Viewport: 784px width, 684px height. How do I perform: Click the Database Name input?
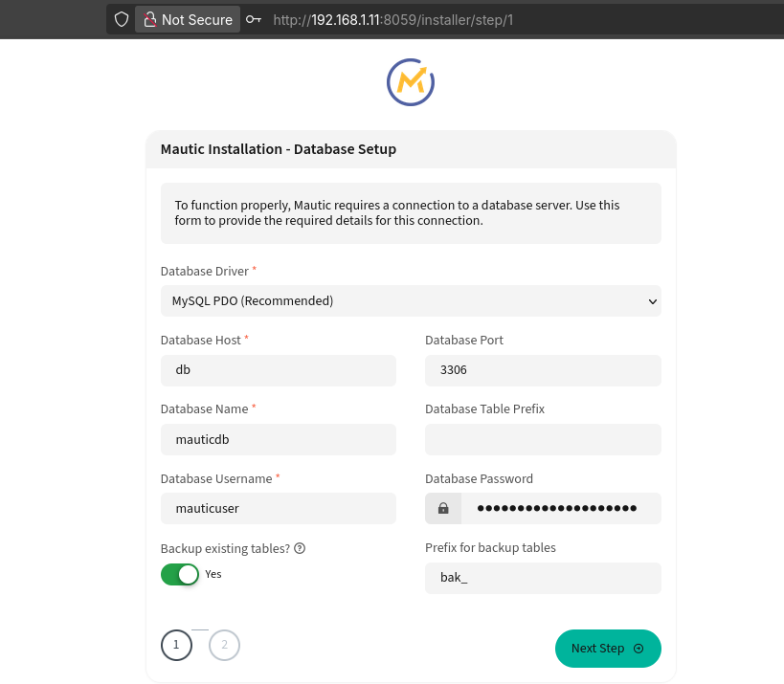[278, 439]
